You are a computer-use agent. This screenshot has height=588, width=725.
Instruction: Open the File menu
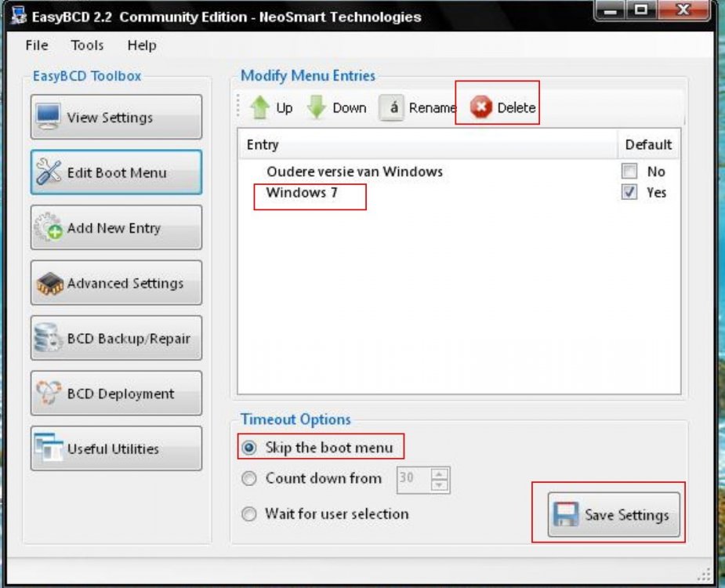tap(37, 45)
